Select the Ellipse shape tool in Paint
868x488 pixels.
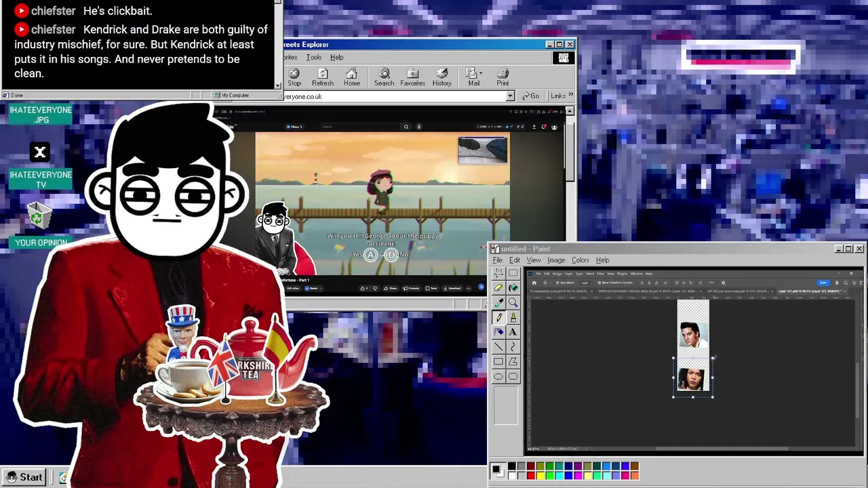pos(498,377)
